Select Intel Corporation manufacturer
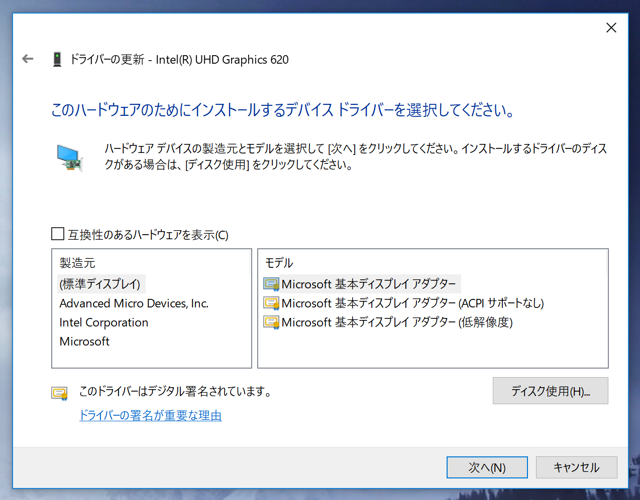 click(104, 322)
